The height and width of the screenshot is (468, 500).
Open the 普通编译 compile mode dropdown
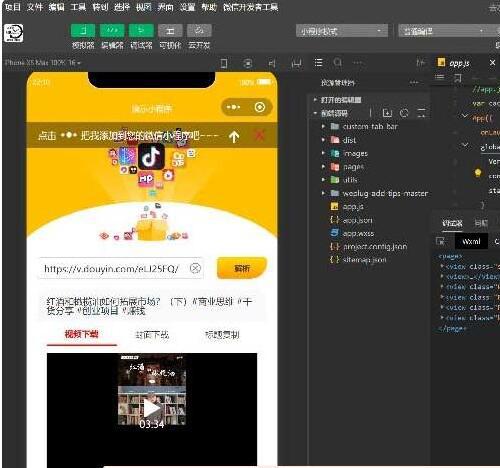click(443, 31)
